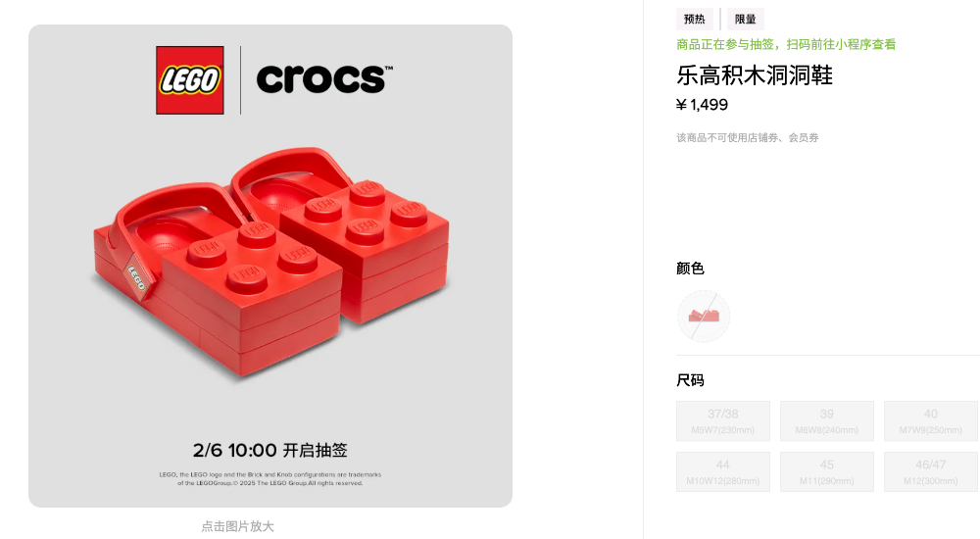Click 点击图片放大 to enlarge image
980x539 pixels.
[238, 526]
